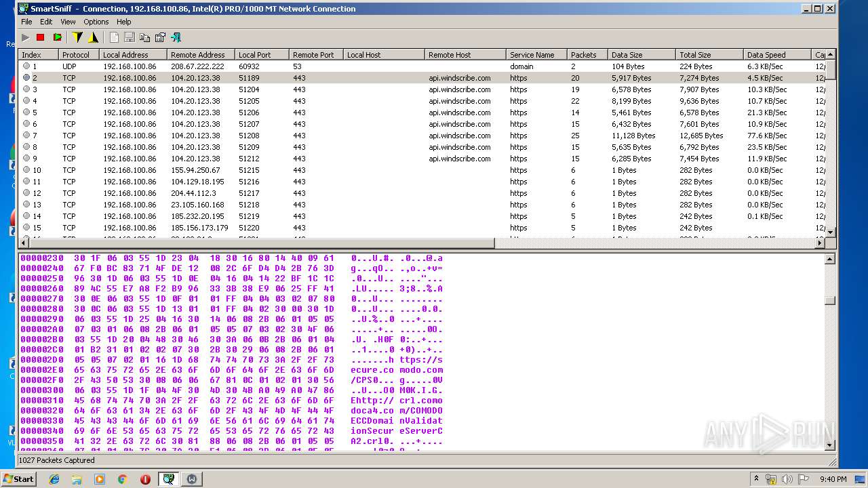Select remote address 185.156.173.179

199,228
